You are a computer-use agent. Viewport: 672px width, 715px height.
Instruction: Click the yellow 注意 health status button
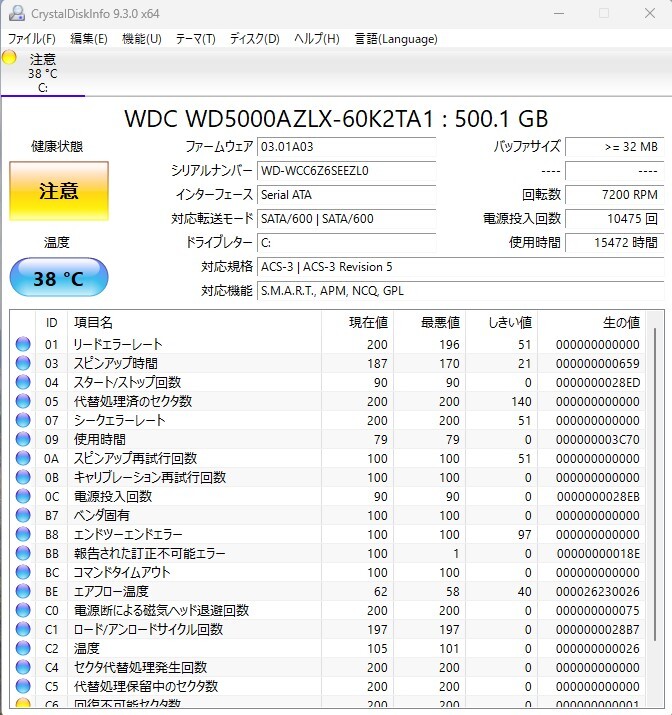(59, 191)
